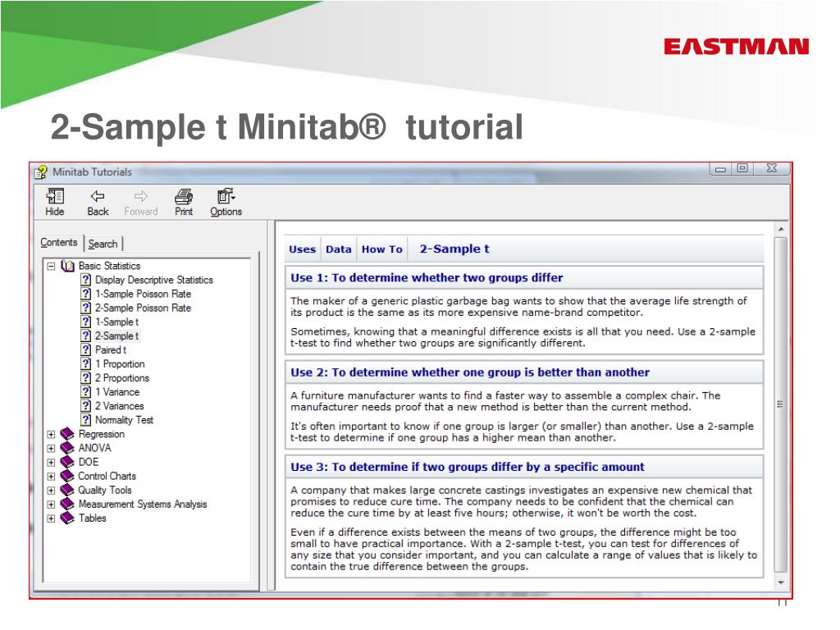Click the question icon for 1-Sample Poisson Rate
This screenshot has height=630, width=840.
tap(85, 294)
